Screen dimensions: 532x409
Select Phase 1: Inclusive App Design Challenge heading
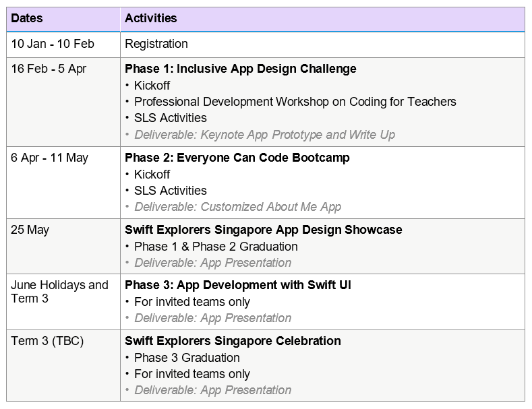point(241,69)
